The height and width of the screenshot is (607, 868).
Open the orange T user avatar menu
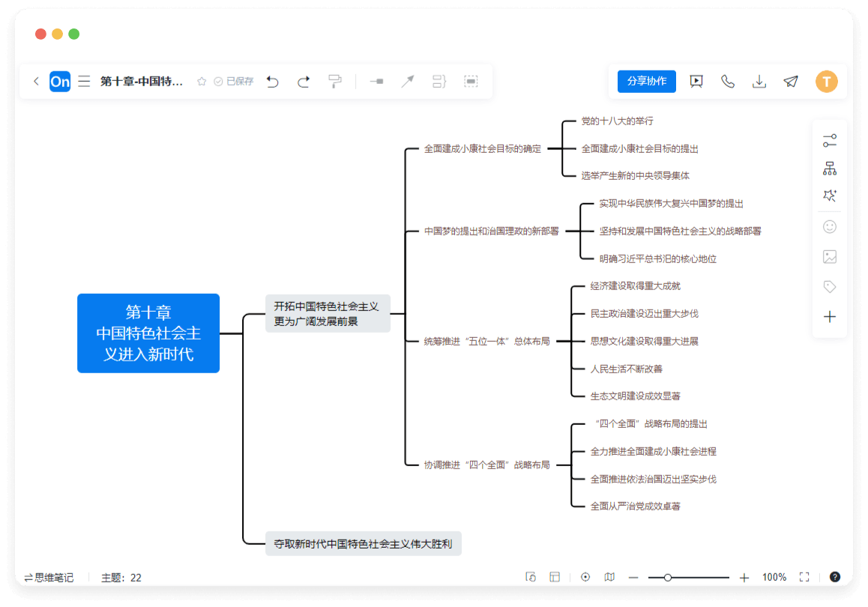tap(827, 82)
